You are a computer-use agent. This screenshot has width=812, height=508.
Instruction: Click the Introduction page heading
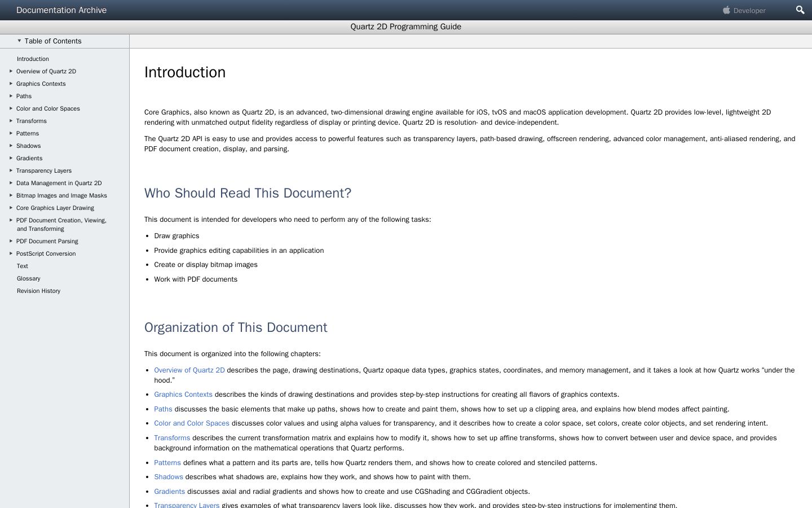(185, 72)
